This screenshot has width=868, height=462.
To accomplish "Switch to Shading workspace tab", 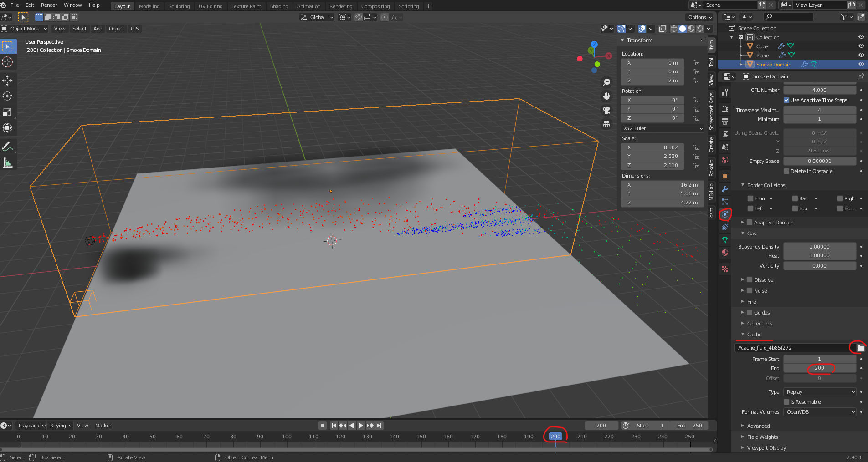I will coord(279,6).
